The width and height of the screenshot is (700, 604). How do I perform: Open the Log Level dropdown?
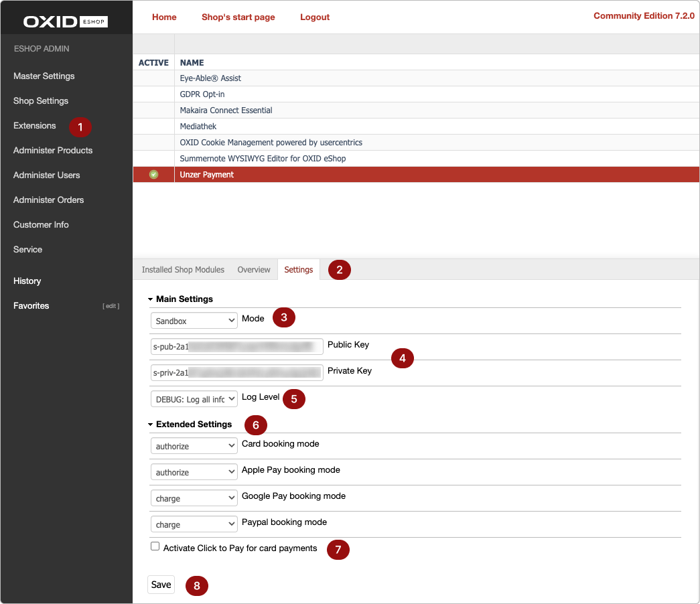click(x=194, y=398)
